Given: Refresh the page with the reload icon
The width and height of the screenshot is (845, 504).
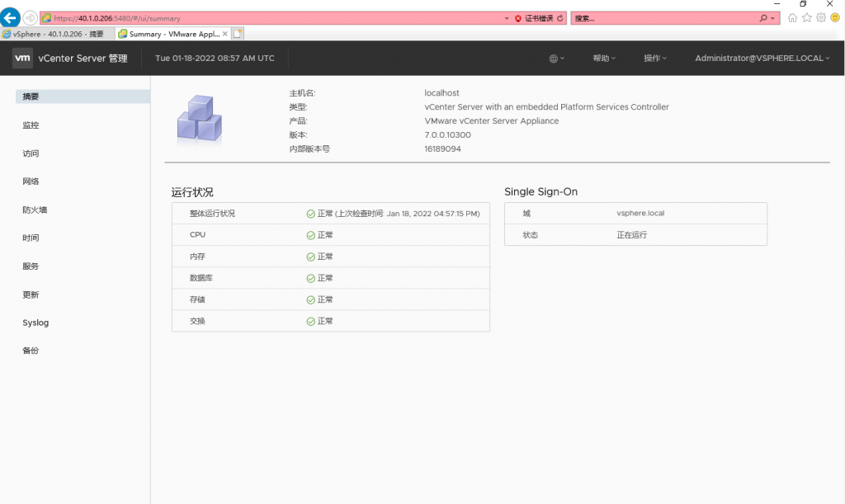Looking at the screenshot, I should 560,18.
